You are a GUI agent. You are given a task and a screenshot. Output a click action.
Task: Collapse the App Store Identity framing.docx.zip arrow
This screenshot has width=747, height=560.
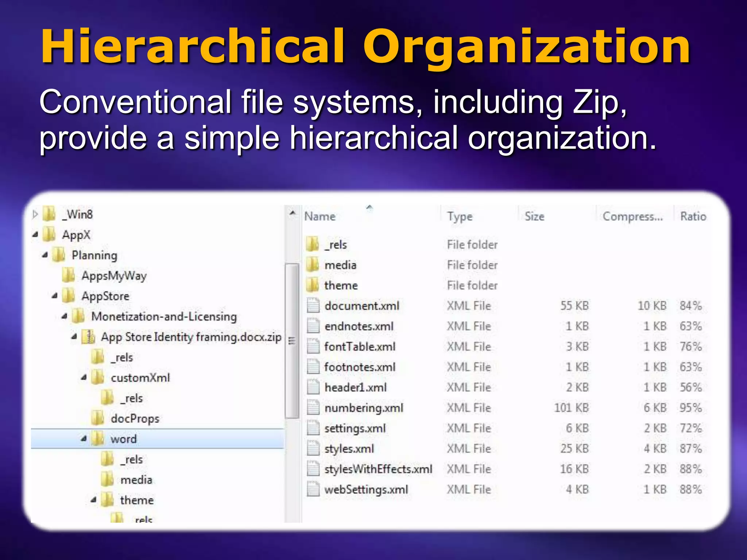(x=74, y=337)
